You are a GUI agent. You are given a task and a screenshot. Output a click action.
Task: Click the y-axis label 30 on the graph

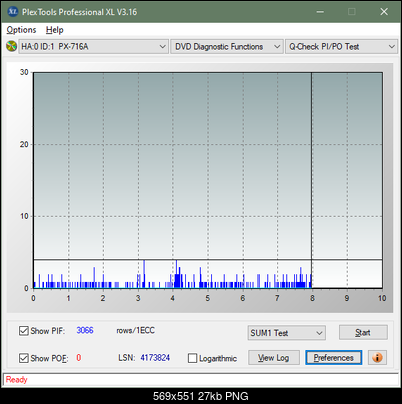coord(24,72)
